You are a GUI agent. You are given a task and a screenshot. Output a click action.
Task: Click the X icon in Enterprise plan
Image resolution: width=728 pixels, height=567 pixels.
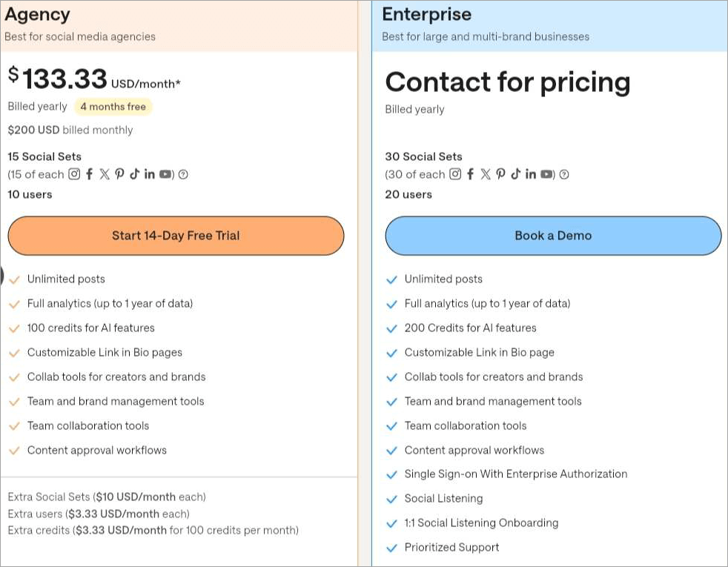click(x=486, y=174)
